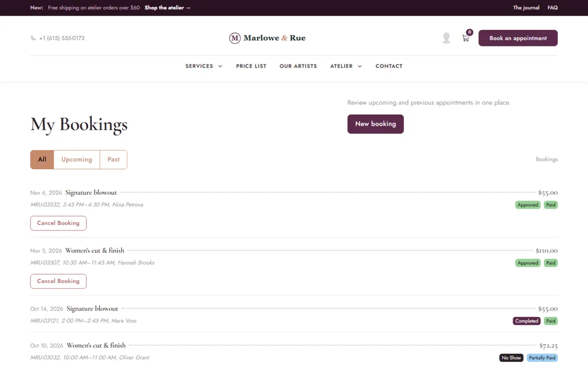Click the Oct 10 Women's cut & finish title
588x368 pixels.
click(96, 345)
